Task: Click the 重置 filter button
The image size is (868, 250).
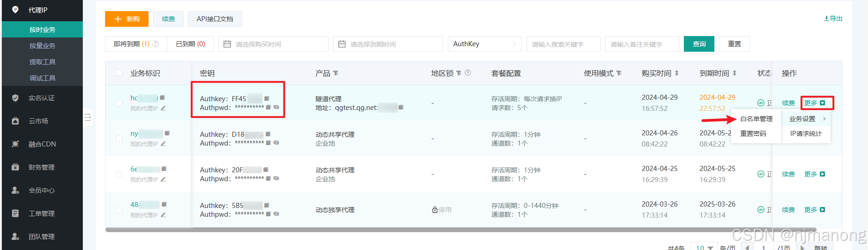Action: coord(734,44)
